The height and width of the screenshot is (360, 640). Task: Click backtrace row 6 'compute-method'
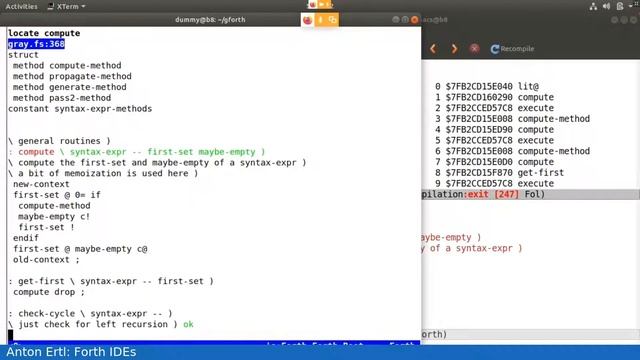point(512,151)
